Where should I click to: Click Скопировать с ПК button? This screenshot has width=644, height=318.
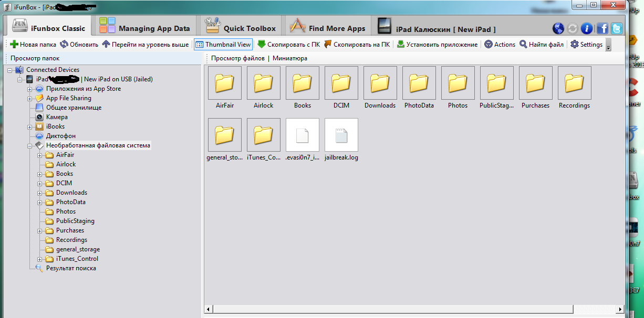[x=288, y=45]
